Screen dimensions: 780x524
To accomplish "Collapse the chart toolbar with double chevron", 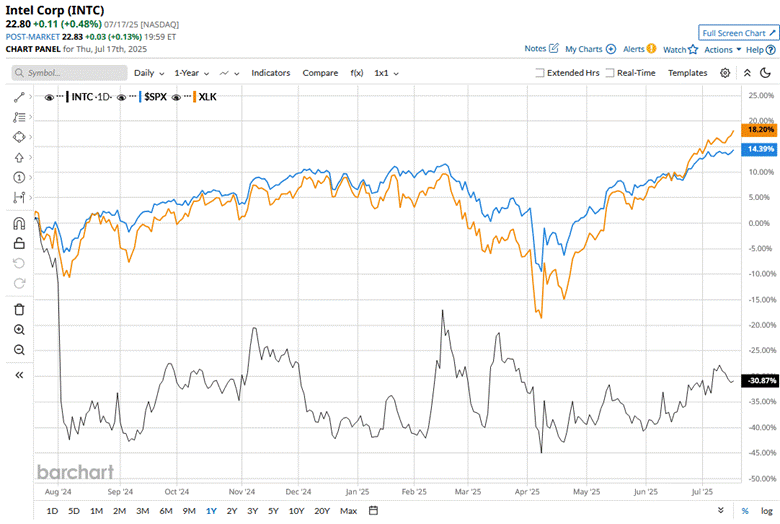I will click(747, 73).
